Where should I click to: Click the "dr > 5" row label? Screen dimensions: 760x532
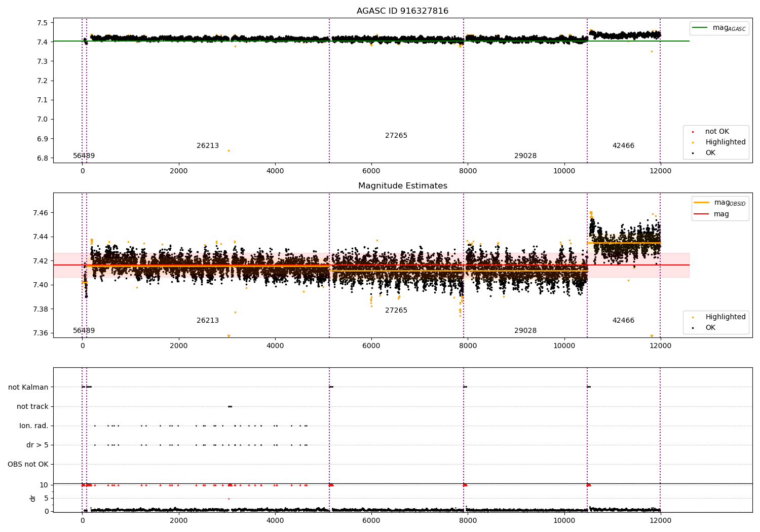point(37,445)
